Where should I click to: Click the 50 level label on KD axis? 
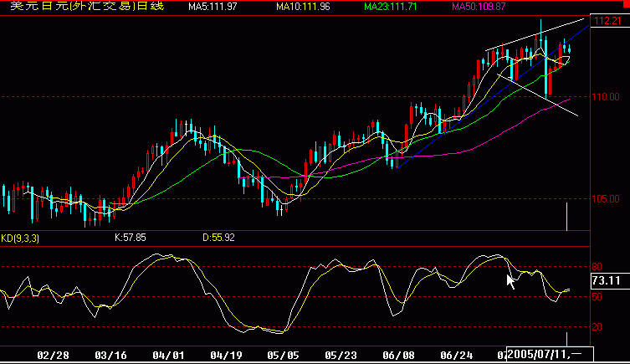coord(597,297)
